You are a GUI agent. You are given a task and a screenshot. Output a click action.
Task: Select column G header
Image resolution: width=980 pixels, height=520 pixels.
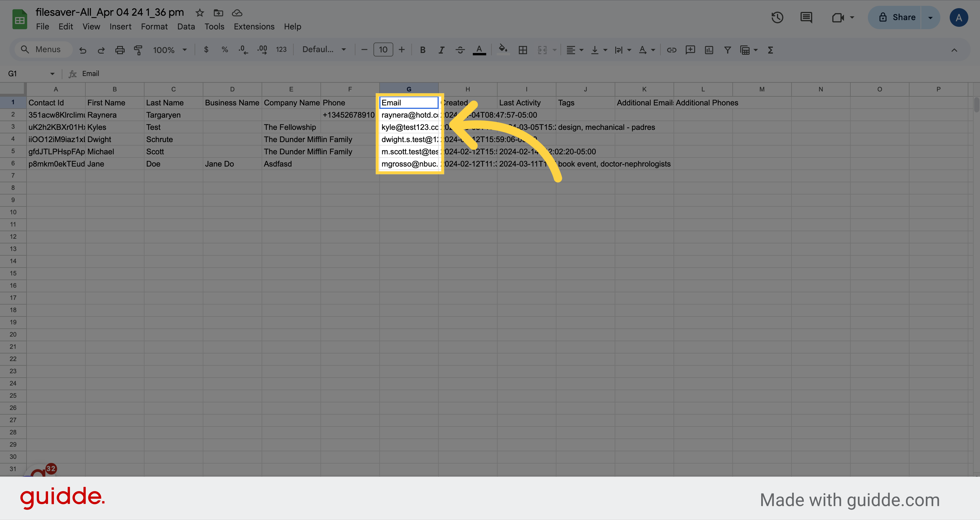409,89
